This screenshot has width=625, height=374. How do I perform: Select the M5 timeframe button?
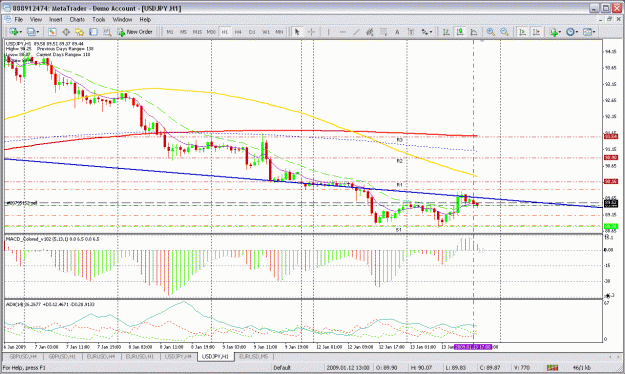183,32
